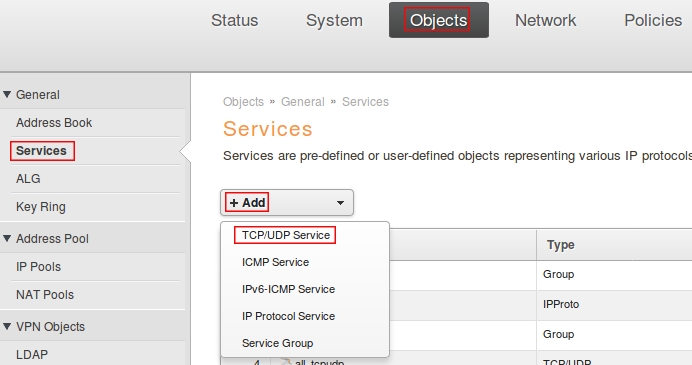Choose Service Group from dropdown list

tap(278, 343)
